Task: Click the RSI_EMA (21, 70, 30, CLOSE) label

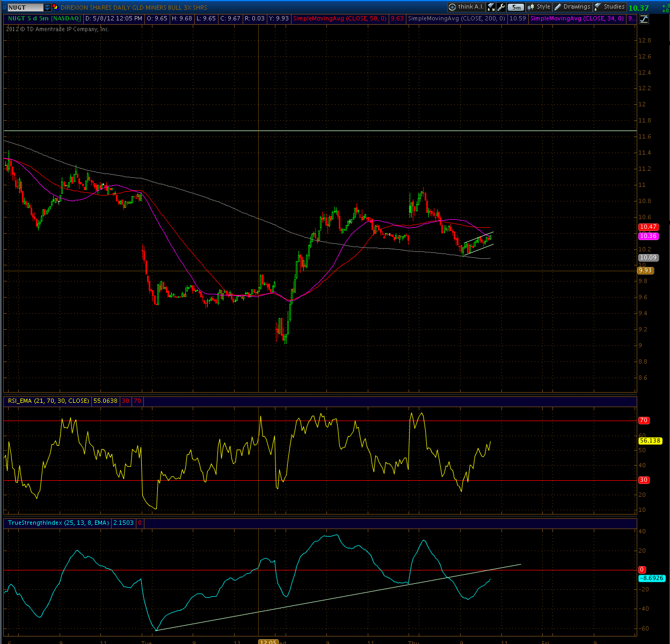Action: point(48,401)
